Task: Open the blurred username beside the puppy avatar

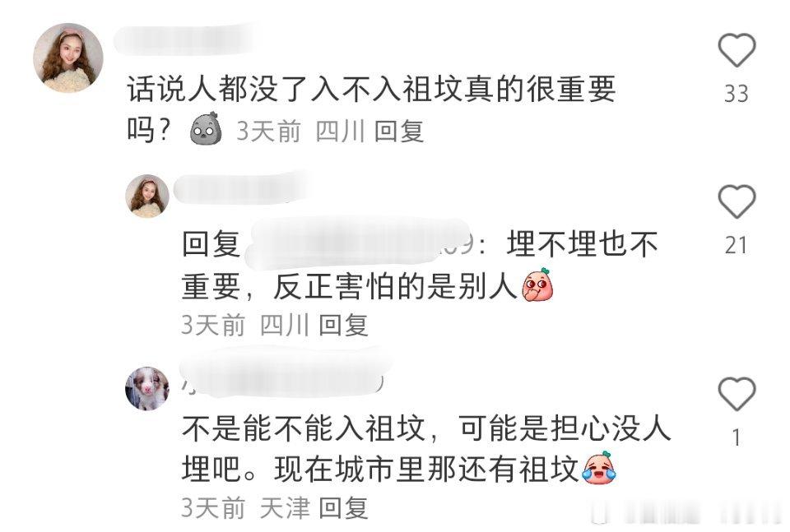Action: tap(284, 375)
